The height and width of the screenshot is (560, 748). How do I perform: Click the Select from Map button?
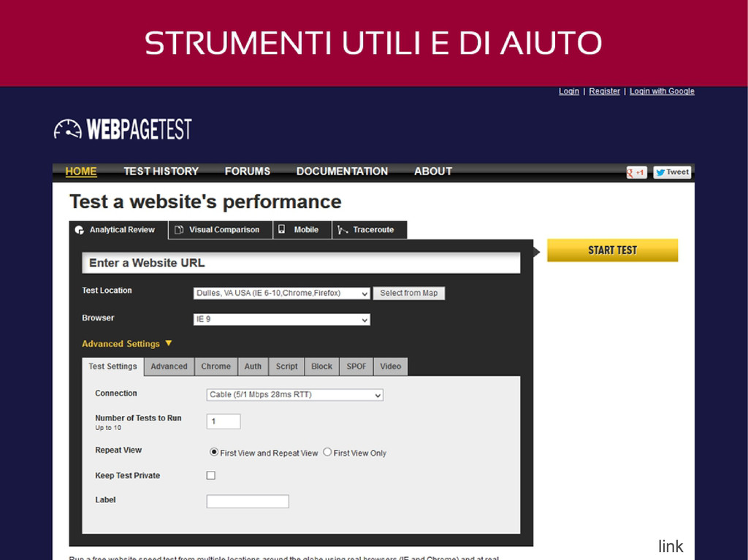pyautogui.click(x=409, y=293)
